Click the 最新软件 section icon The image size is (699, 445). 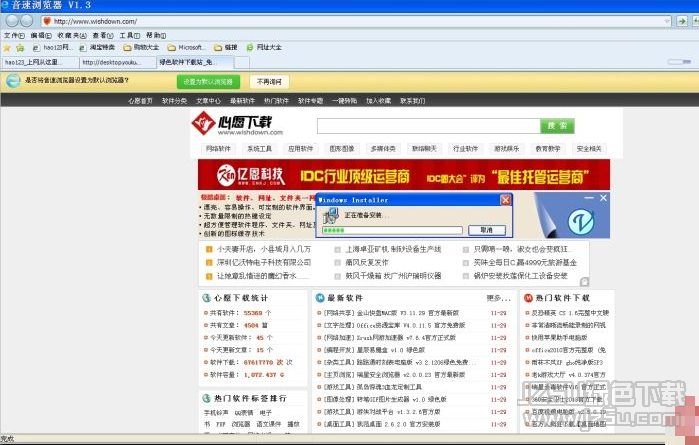320,298
